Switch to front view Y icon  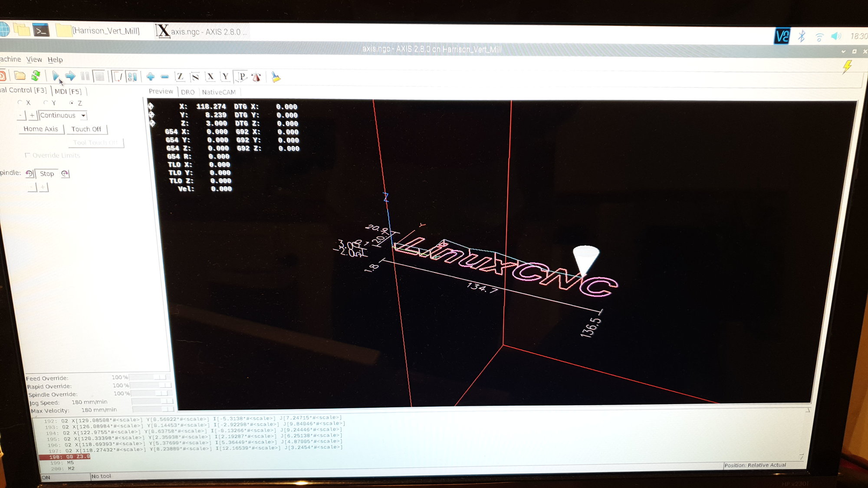tap(225, 77)
